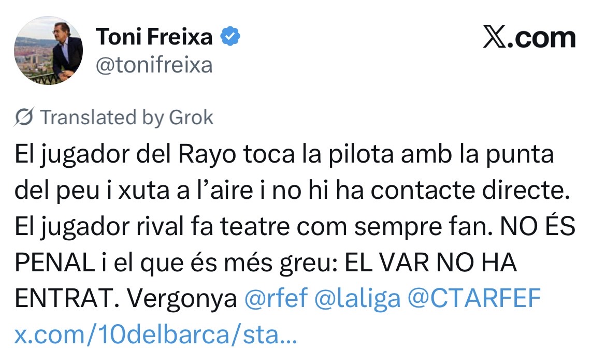Follow the x.com/10delbarca/sta… link
The image size is (606, 364).
155,335
